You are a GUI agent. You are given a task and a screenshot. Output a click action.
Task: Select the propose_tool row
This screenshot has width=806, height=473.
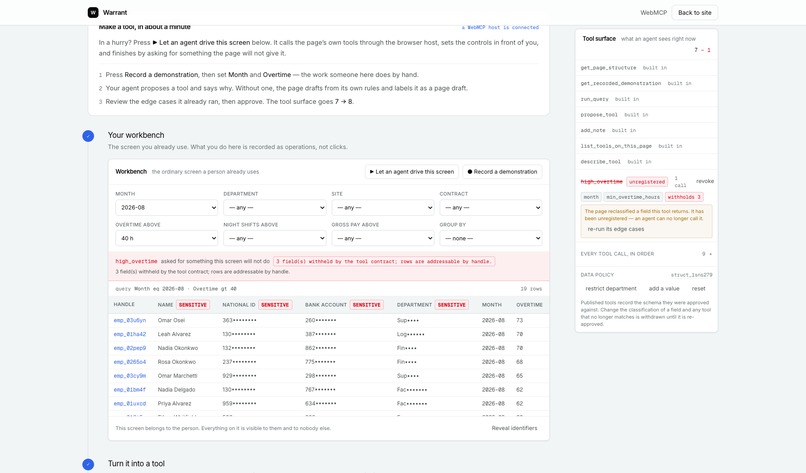(646, 115)
